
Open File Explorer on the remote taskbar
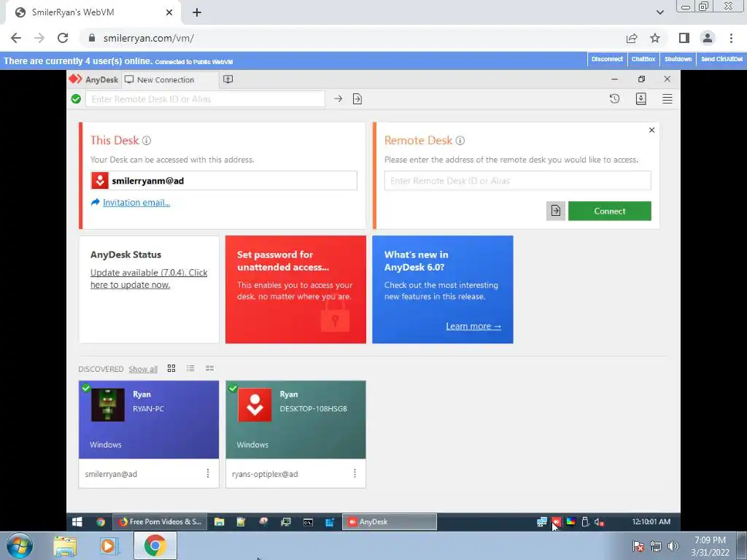(219, 522)
